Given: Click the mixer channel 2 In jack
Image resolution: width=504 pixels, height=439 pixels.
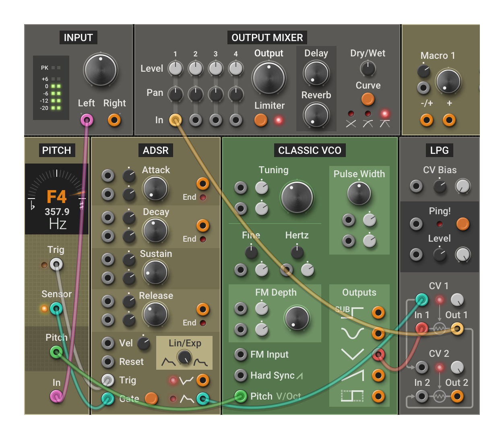Looking at the screenshot, I should pos(196,120).
